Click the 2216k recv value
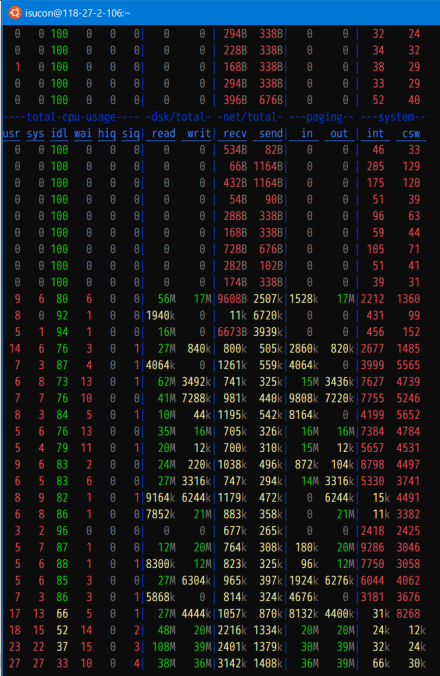The height and width of the screenshot is (676, 440). pyautogui.click(x=232, y=630)
